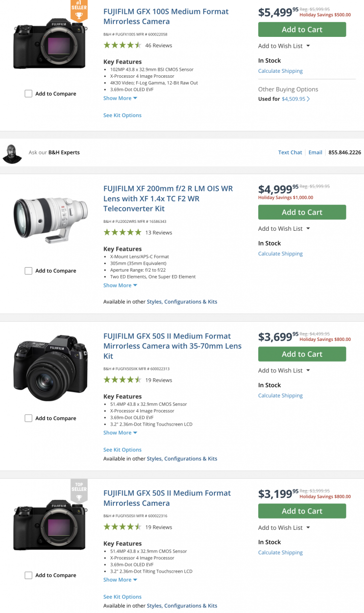This screenshot has width=364, height=613.
Task: Tick the compare box for the GFX 50S II lens kit
Action: pos(29,418)
